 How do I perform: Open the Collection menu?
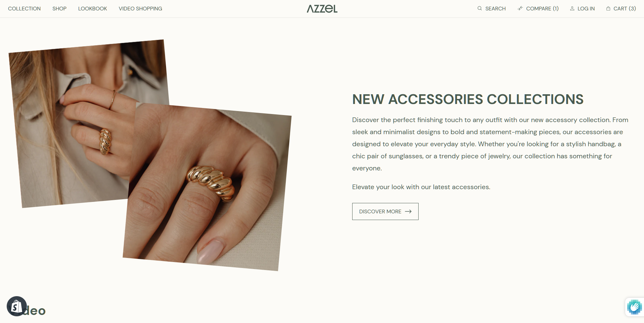(x=24, y=8)
